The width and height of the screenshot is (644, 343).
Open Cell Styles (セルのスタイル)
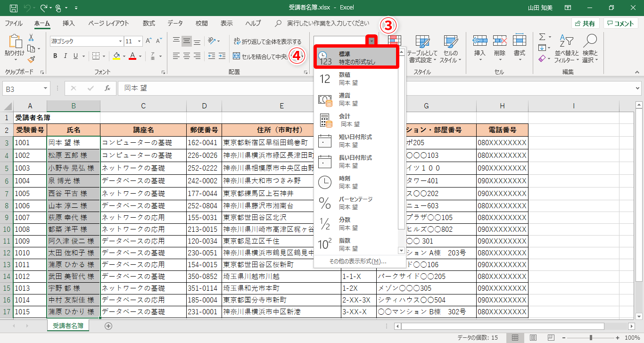[451, 49]
